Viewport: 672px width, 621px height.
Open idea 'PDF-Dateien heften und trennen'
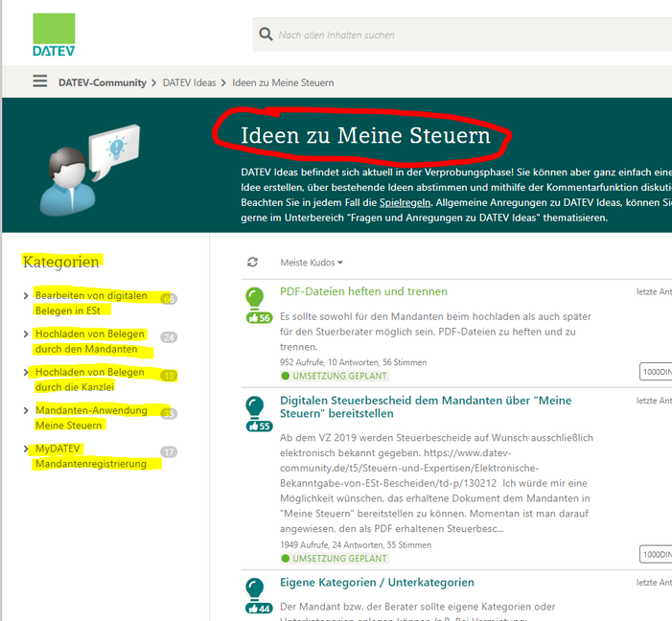tap(363, 291)
